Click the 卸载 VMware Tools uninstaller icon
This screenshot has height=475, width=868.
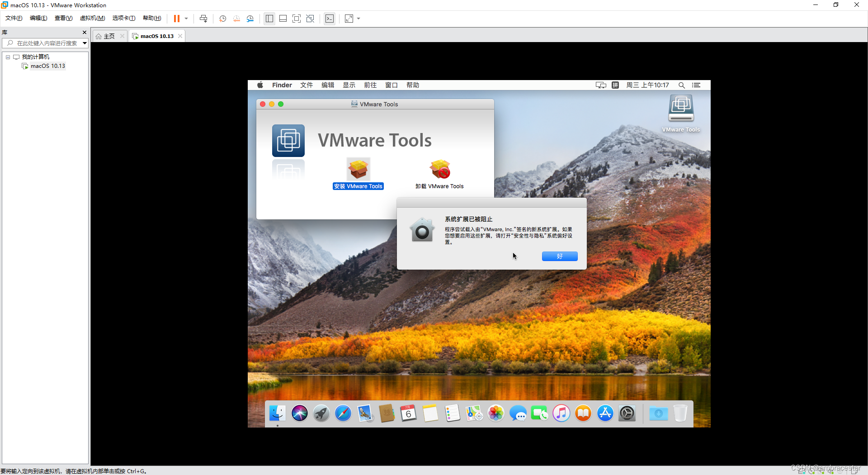pos(440,169)
